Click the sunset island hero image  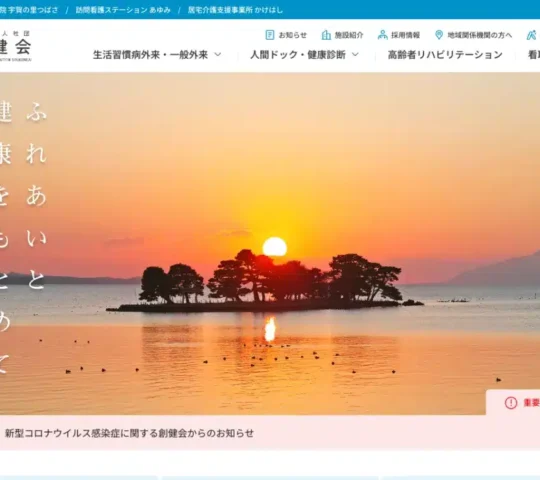[270, 243]
